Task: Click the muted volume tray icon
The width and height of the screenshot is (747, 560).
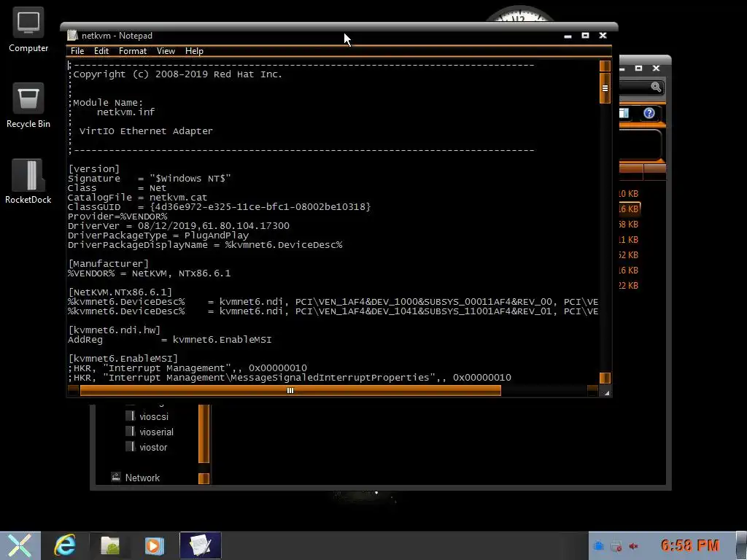Action: point(634,546)
